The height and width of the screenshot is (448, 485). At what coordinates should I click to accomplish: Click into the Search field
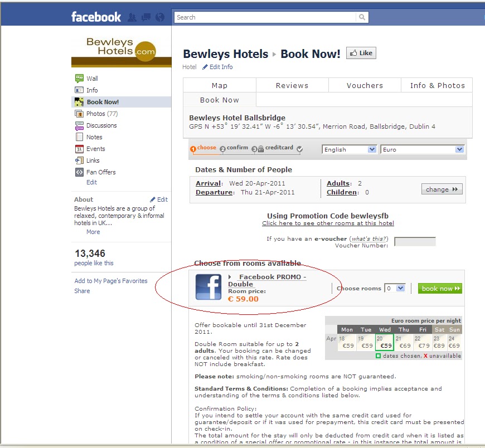pyautogui.click(x=265, y=17)
